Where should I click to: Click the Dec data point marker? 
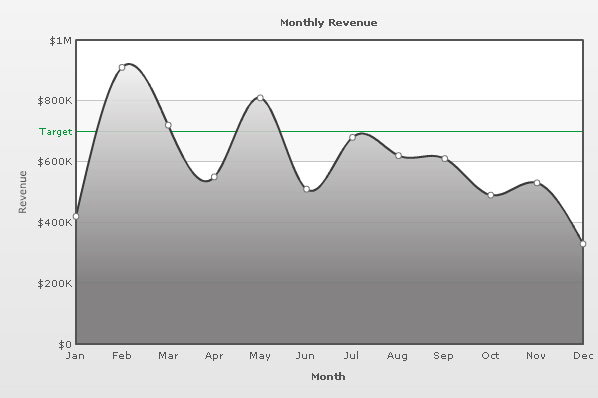click(583, 244)
